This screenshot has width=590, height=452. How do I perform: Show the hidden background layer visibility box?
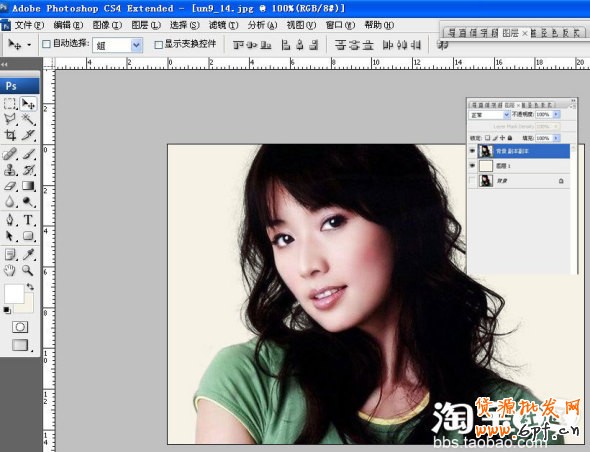pyautogui.click(x=473, y=181)
